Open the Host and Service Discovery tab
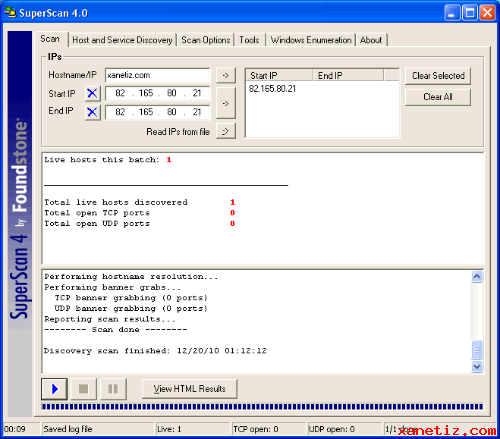500x439 pixels. coord(122,40)
